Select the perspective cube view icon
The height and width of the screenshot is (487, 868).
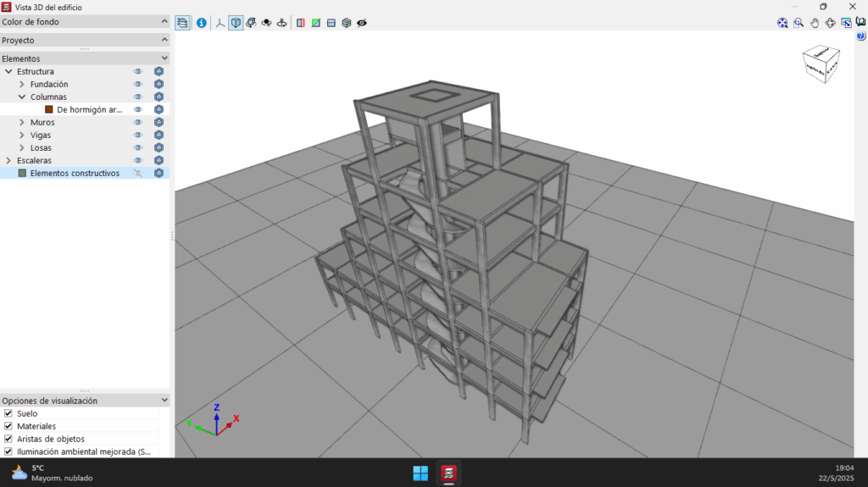click(236, 23)
